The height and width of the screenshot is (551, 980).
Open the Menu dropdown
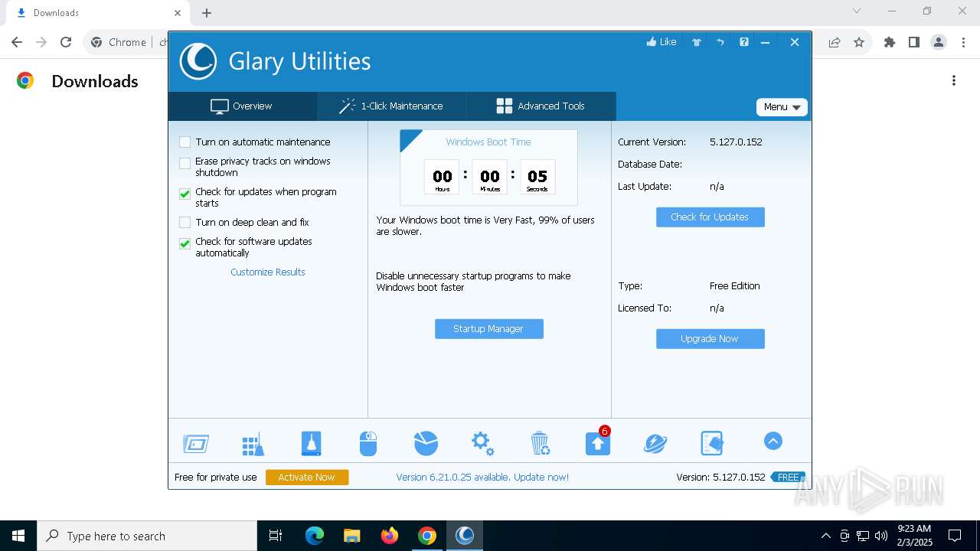(782, 107)
